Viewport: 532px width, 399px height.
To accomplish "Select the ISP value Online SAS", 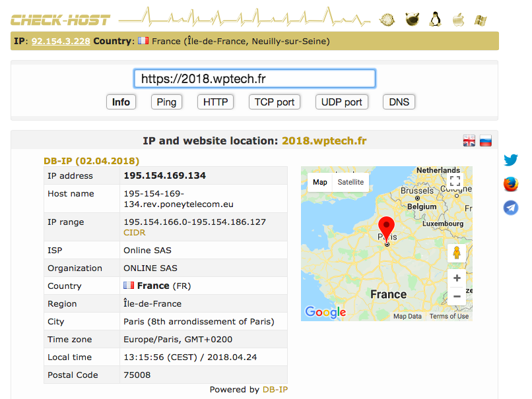I will point(147,250).
